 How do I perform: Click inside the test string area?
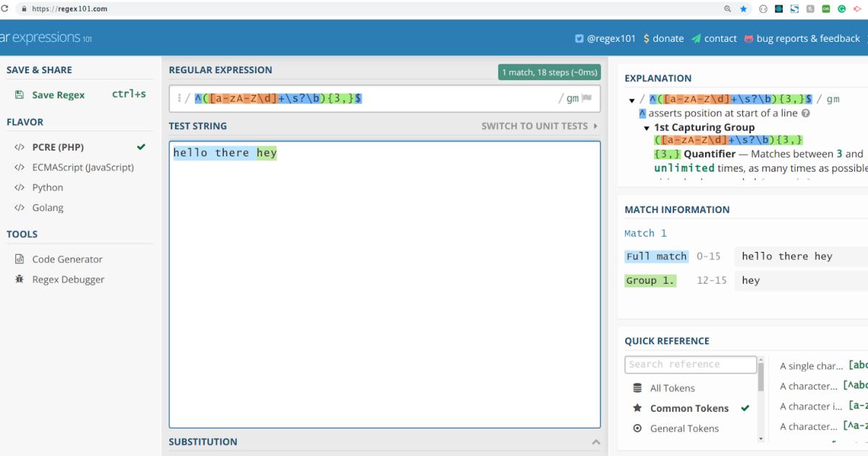[385, 284]
